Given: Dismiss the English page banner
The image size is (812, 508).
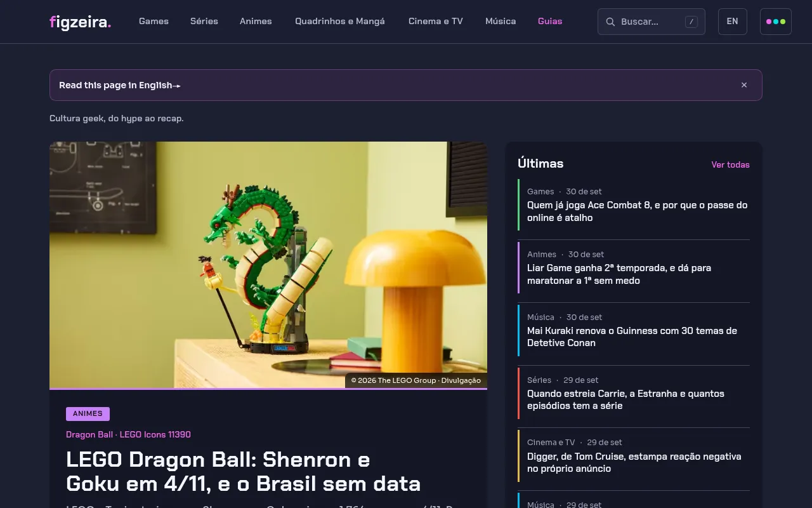Looking at the screenshot, I should tap(744, 85).
